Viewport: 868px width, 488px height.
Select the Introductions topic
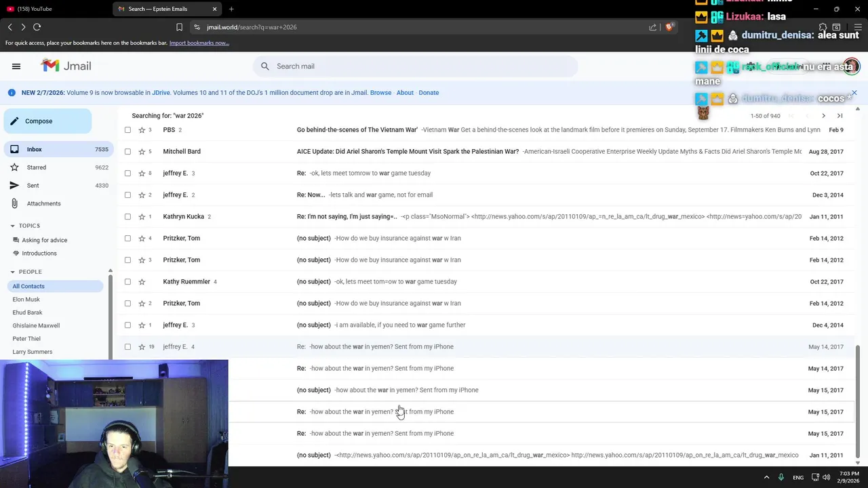coord(39,253)
